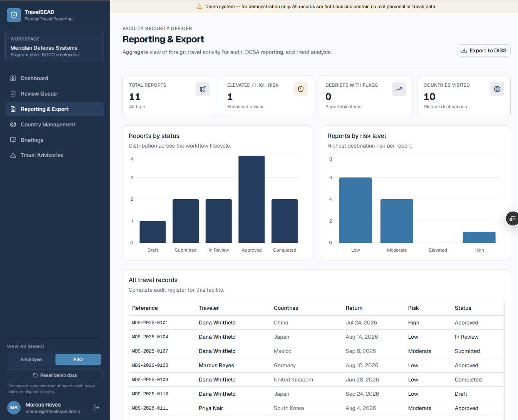Viewport: 518px width, 420px height.
Task: Open Country Management section
Action: (55, 124)
